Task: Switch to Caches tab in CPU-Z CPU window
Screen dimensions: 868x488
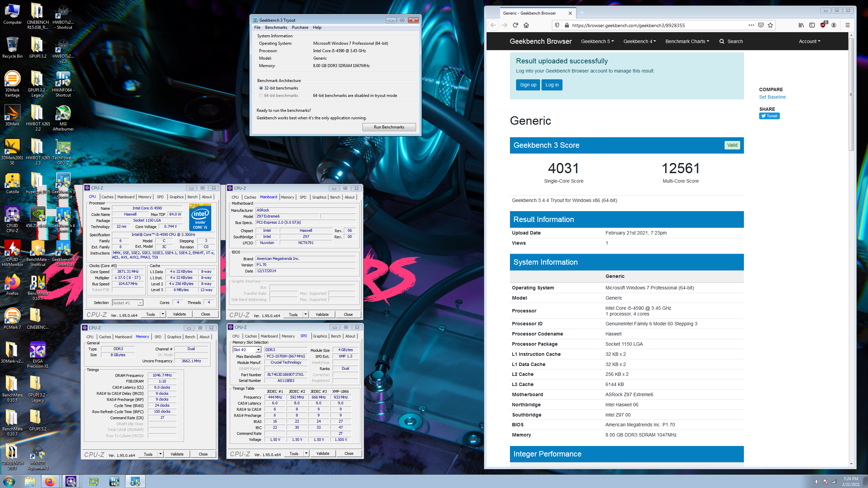Action: pos(107,197)
